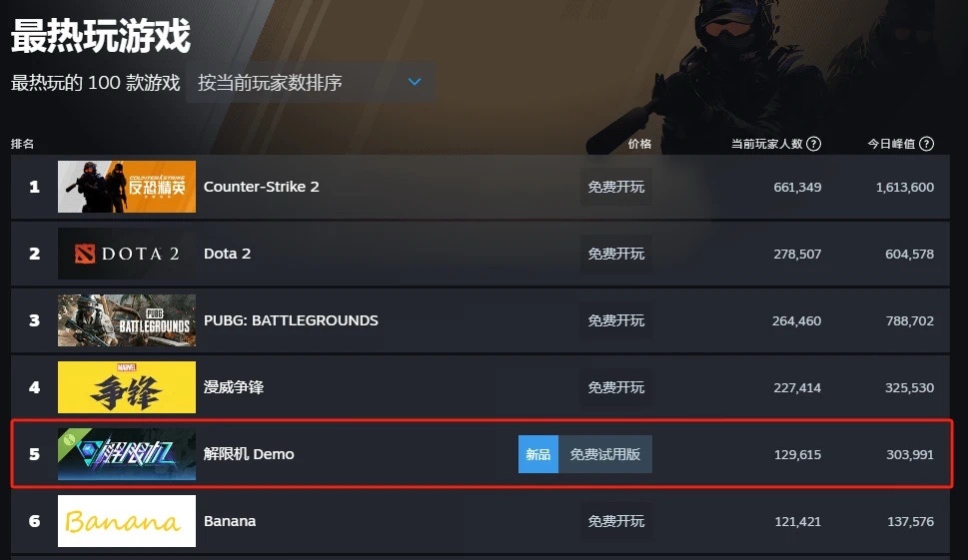The image size is (968, 560).
Task: Open the yellow 漫威争锋 game thumbnail
Action: coord(127,387)
